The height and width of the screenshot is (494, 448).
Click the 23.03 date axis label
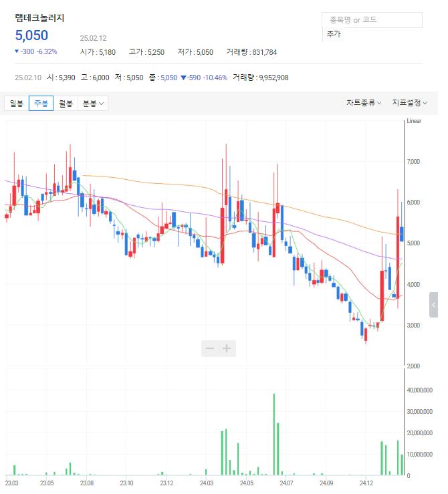[x=11, y=483]
